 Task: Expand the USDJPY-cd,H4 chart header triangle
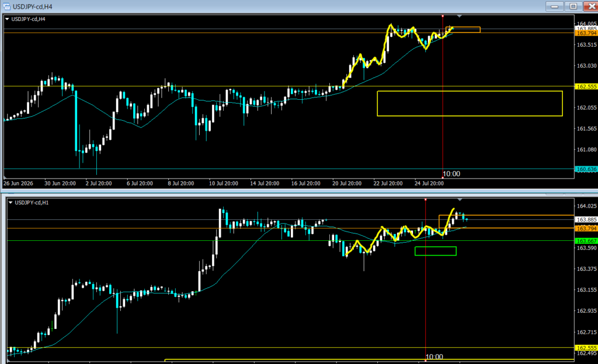pos(7,19)
